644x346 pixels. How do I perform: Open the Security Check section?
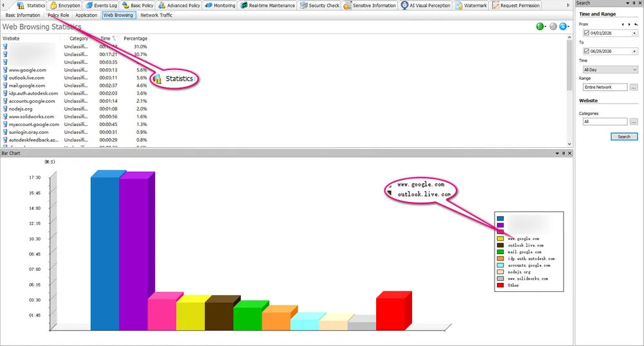(319, 5)
